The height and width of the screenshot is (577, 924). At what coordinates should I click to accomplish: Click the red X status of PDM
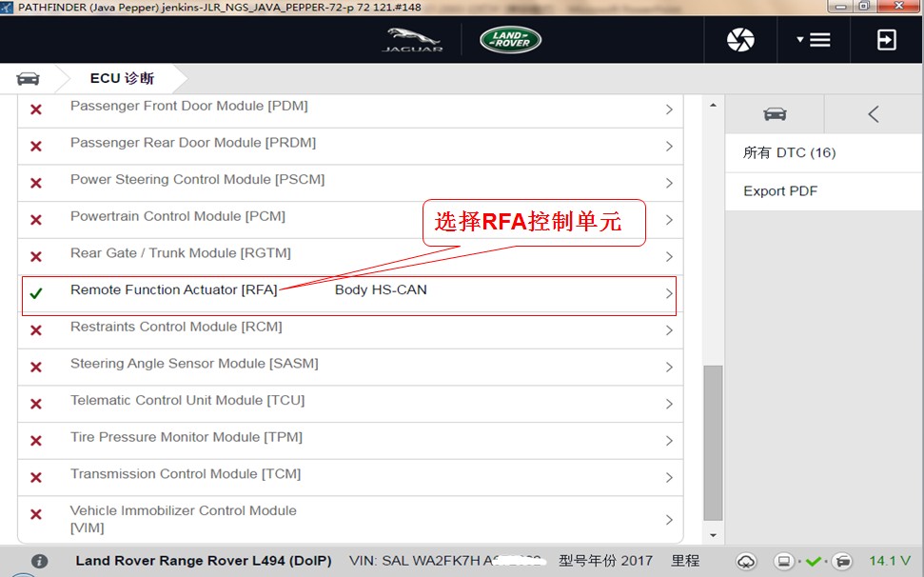pyautogui.click(x=36, y=109)
